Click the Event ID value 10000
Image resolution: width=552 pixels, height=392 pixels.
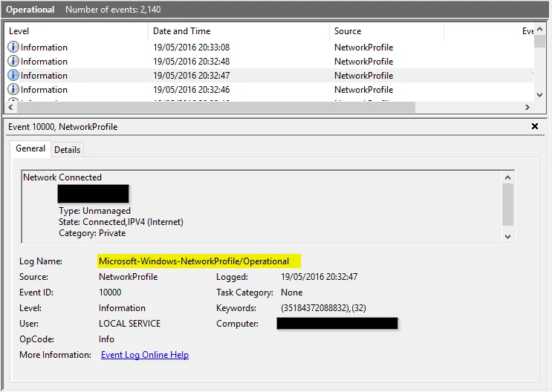click(x=110, y=293)
